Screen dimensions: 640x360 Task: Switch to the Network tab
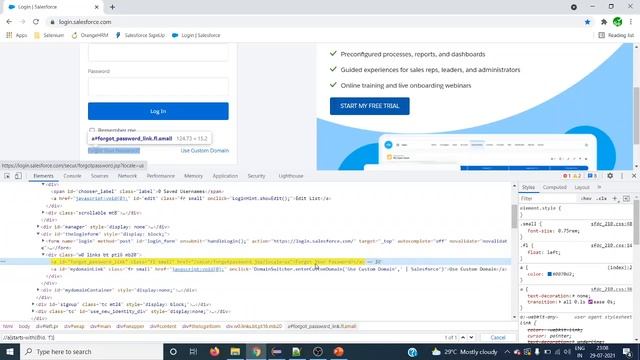click(x=127, y=176)
